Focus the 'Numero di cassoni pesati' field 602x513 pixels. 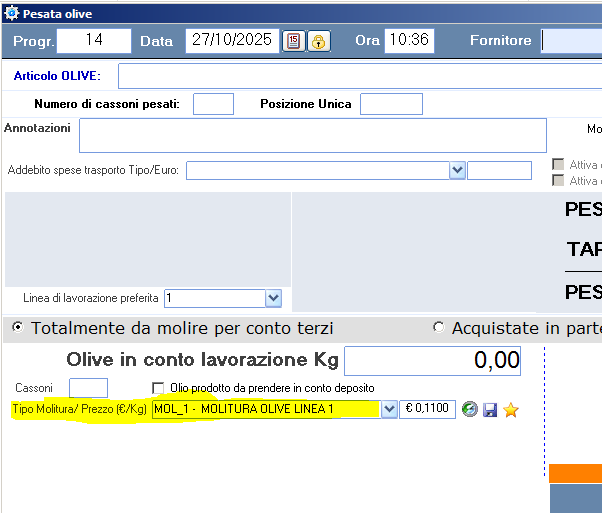pyautogui.click(x=213, y=104)
